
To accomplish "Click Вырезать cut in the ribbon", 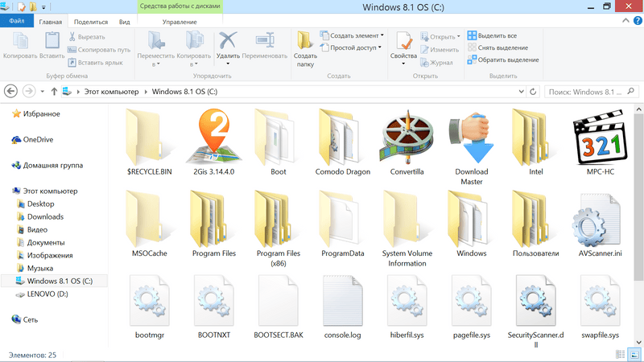I will click(x=87, y=37).
